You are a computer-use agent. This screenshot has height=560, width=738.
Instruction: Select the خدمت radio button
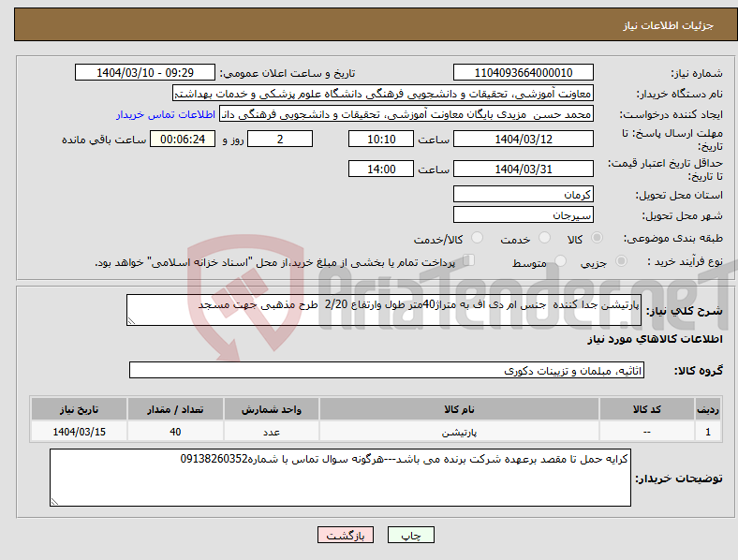click(x=544, y=238)
